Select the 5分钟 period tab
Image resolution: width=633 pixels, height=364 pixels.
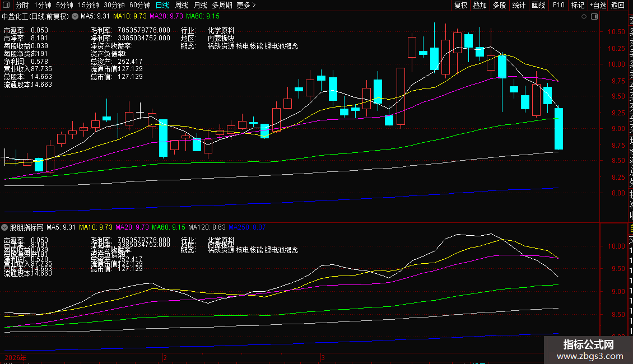tap(64, 5)
